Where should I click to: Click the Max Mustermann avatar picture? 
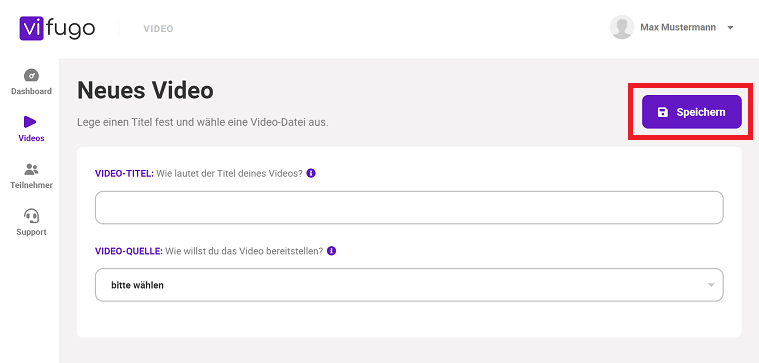click(622, 27)
